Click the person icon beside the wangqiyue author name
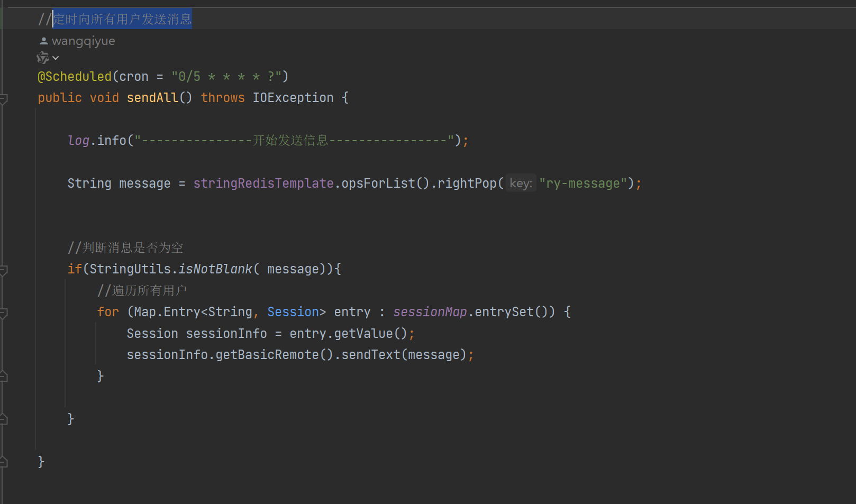Image resolution: width=856 pixels, height=504 pixels. point(44,41)
